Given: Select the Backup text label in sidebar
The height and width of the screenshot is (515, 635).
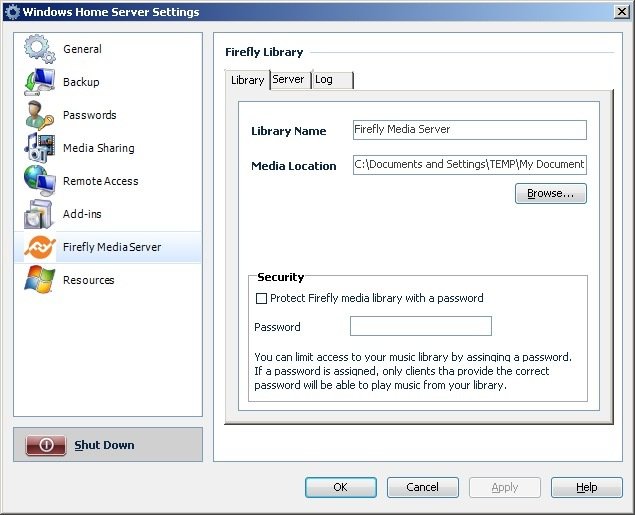Looking at the screenshot, I should 81,82.
